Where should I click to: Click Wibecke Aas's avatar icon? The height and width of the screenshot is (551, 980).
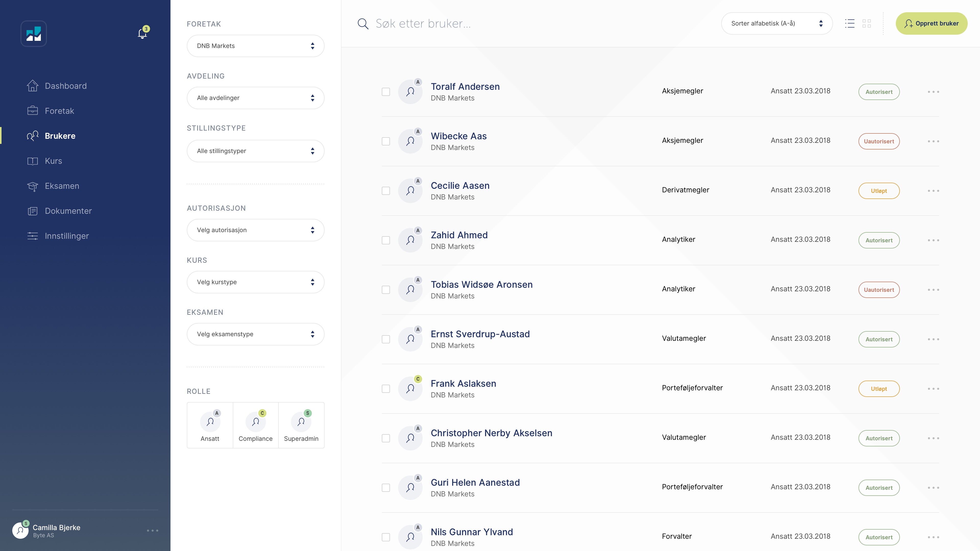[x=410, y=141]
